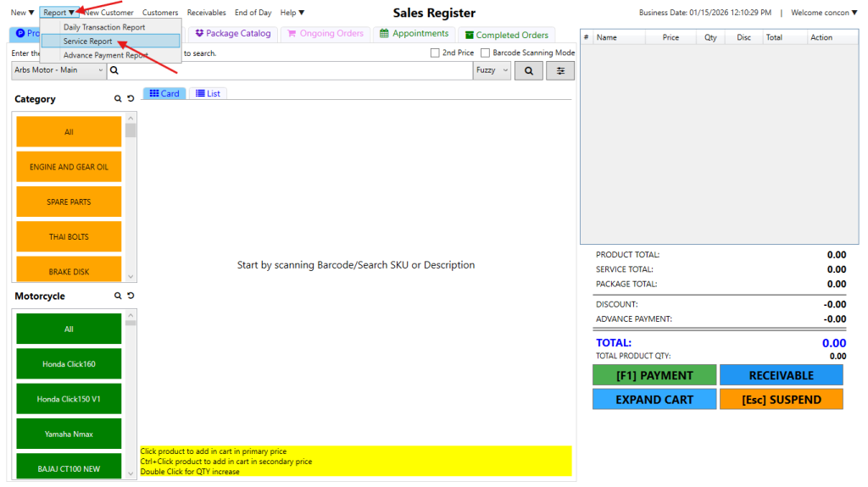The image size is (868, 487).
Task: Open the Arbs Motor - Main branch dropdown
Action: point(58,70)
